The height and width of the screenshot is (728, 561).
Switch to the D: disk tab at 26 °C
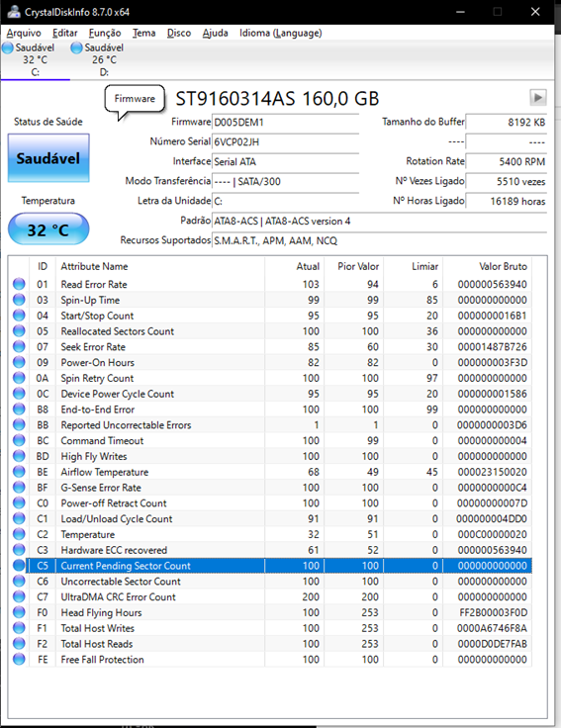click(104, 60)
